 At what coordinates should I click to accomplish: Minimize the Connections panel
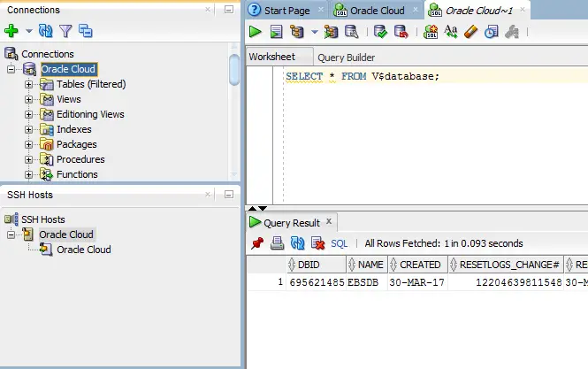coord(229,10)
